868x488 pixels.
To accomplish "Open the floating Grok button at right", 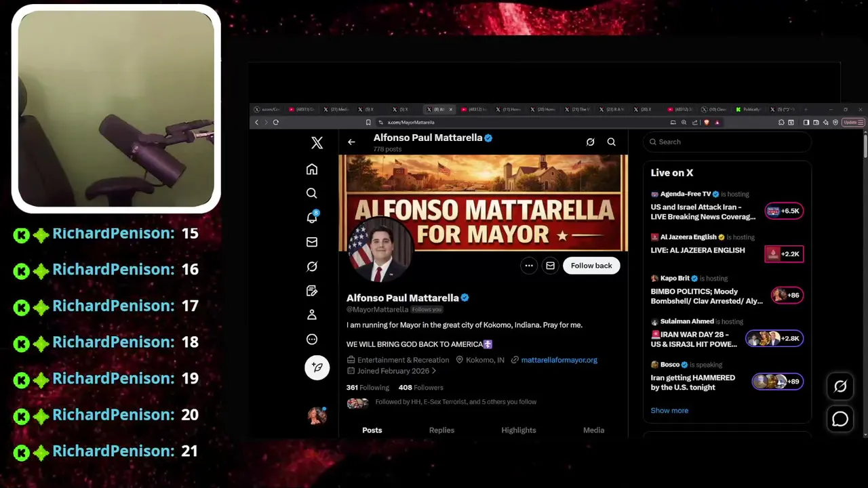I will (840, 386).
